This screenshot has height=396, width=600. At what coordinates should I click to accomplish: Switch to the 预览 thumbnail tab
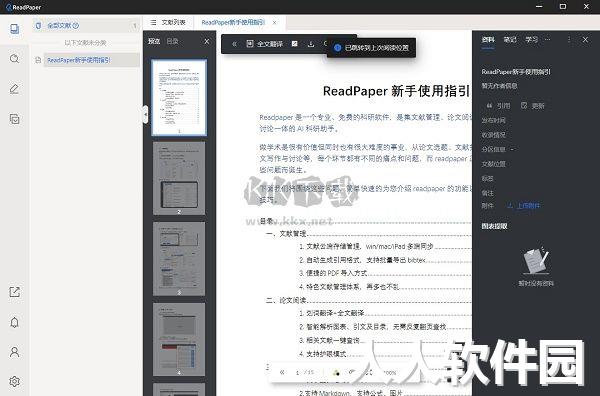pos(154,41)
